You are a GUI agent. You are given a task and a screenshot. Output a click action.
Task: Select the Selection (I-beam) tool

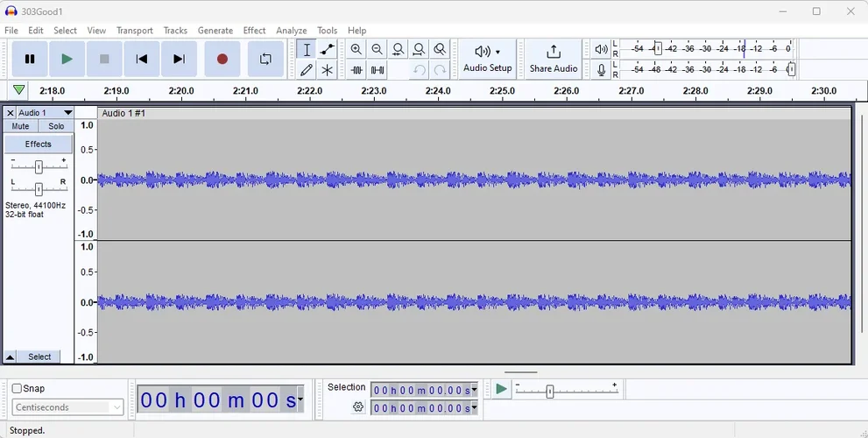click(x=307, y=49)
